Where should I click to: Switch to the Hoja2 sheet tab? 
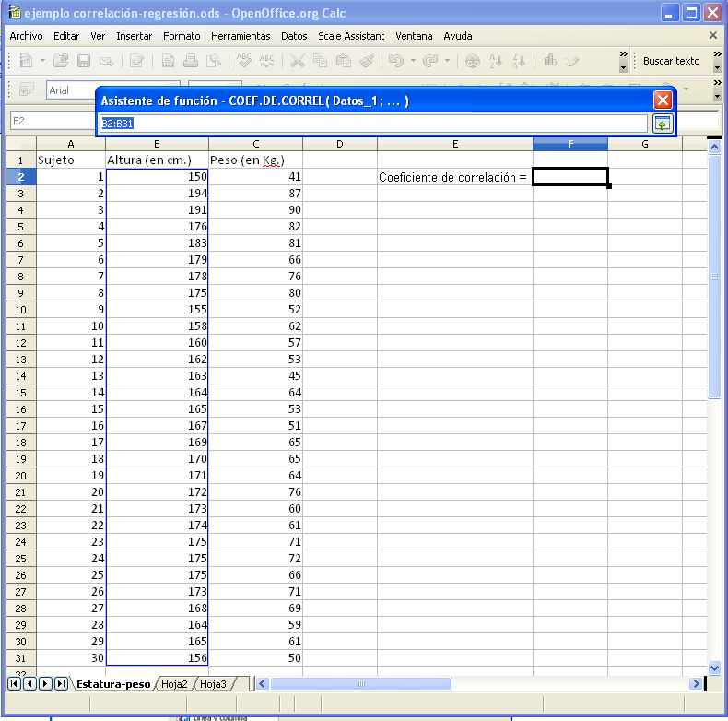174,684
